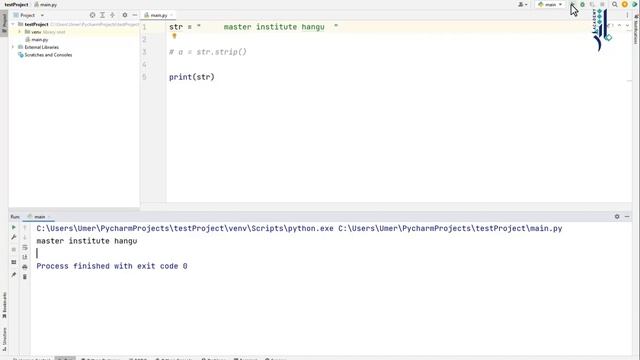
Task: Click the Up the Stack Trace arrow
Action: [x=25, y=227]
